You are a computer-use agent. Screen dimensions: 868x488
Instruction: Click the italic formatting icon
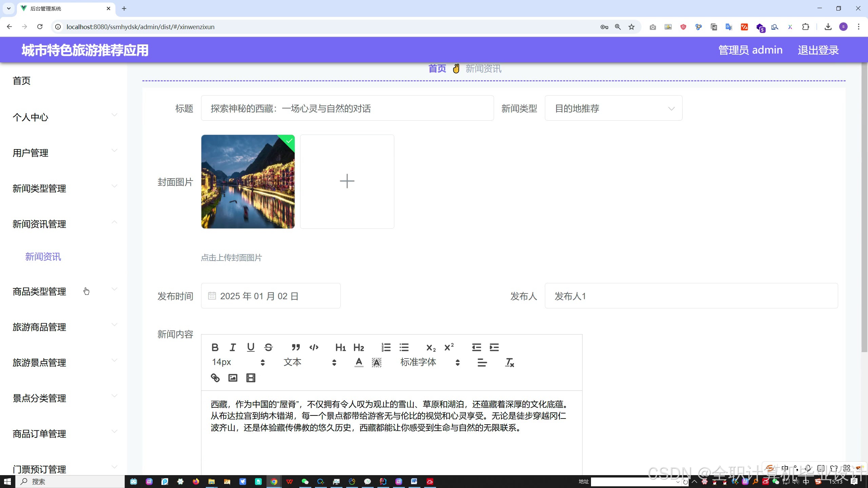(233, 347)
